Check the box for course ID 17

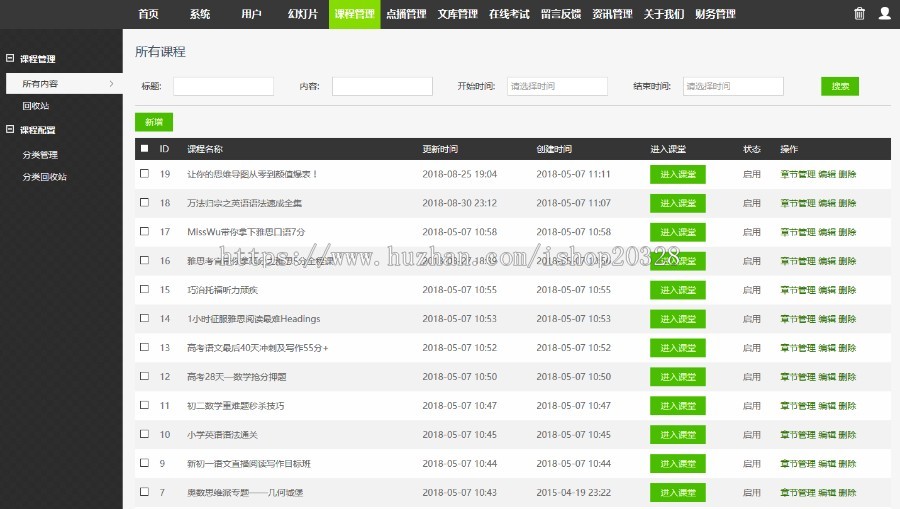point(145,231)
